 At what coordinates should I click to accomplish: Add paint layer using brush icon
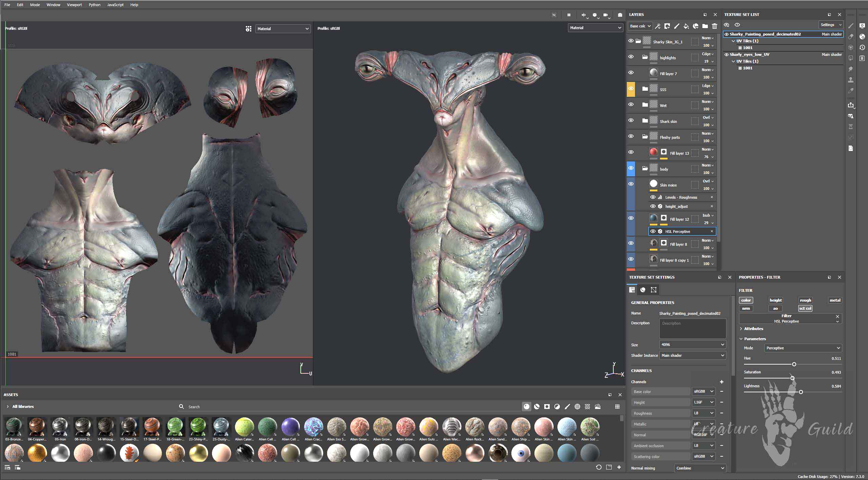(x=676, y=26)
